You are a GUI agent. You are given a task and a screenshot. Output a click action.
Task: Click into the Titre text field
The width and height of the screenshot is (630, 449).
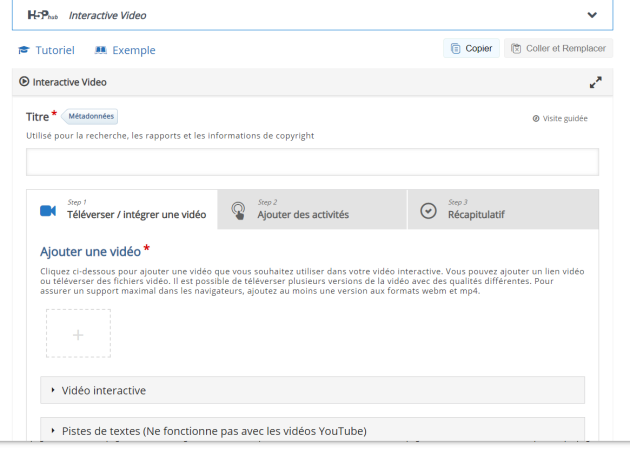(x=312, y=162)
